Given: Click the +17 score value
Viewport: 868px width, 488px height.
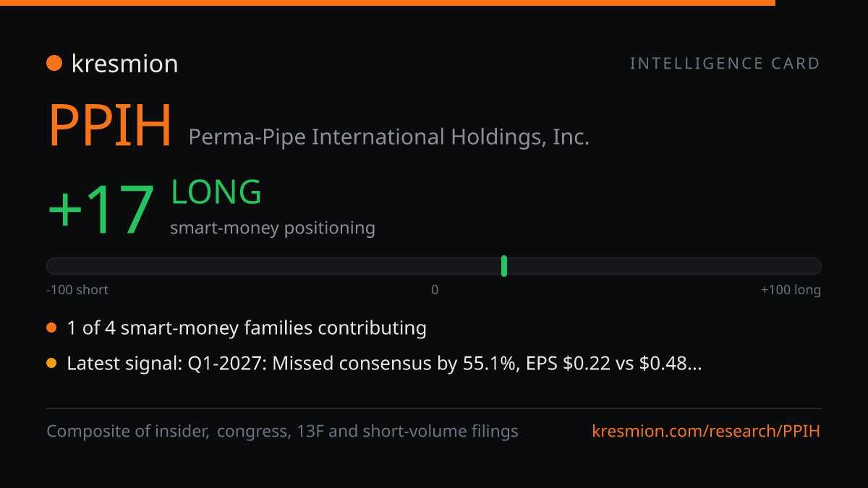Looking at the screenshot, I should pyautogui.click(x=101, y=210).
